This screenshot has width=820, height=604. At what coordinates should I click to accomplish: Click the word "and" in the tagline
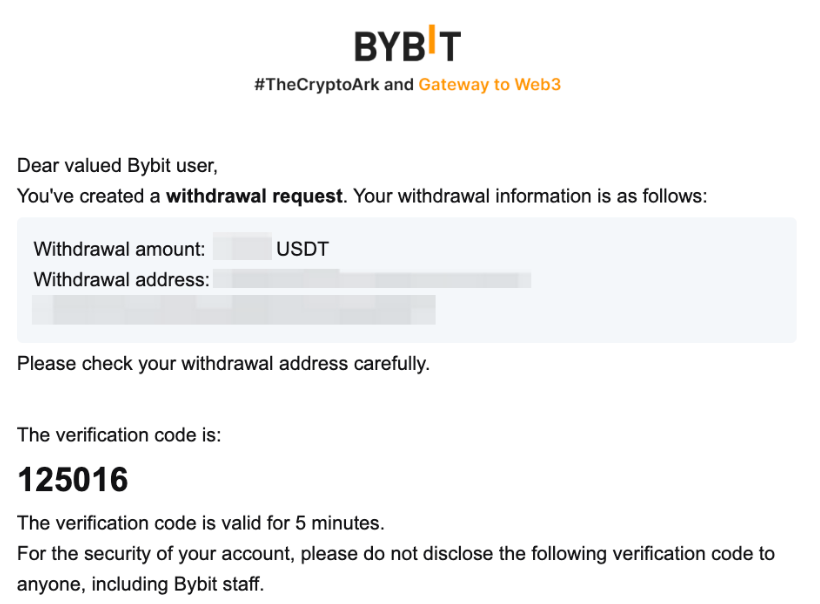[398, 85]
